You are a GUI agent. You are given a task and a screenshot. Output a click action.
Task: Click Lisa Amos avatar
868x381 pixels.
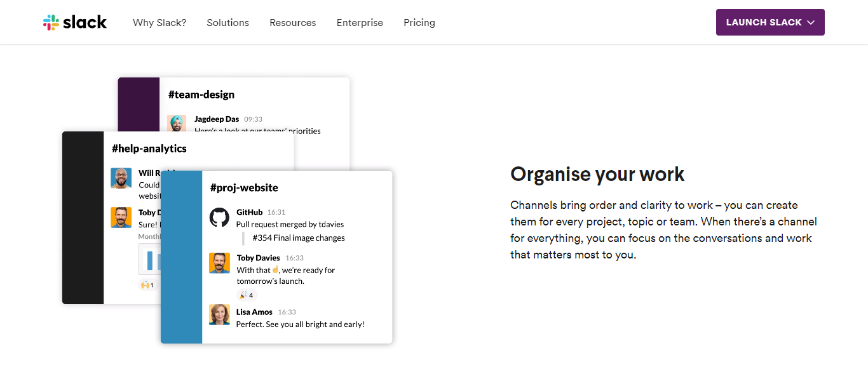219,314
